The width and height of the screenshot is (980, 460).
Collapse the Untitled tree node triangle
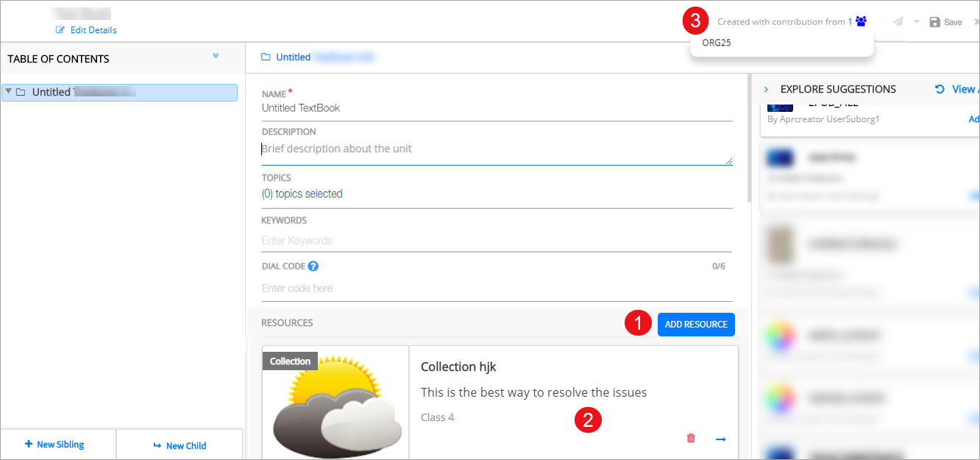click(8, 92)
